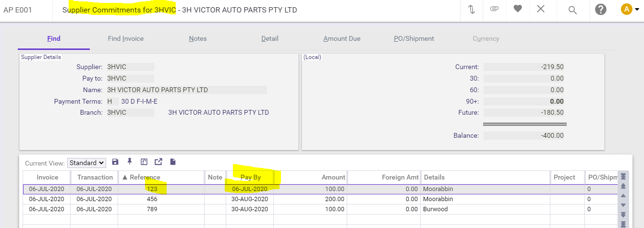The image size is (644, 228).
Task: Open the Amount Due tab
Action: pyautogui.click(x=342, y=38)
